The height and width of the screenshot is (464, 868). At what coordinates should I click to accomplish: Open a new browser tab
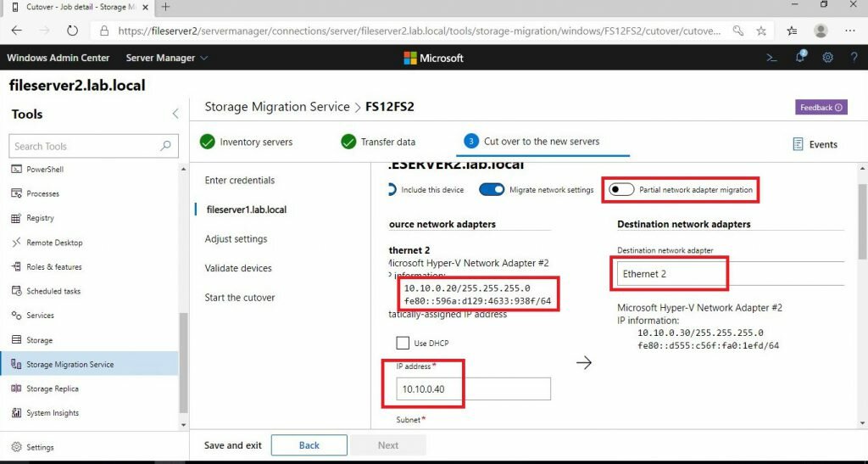pyautogui.click(x=165, y=7)
